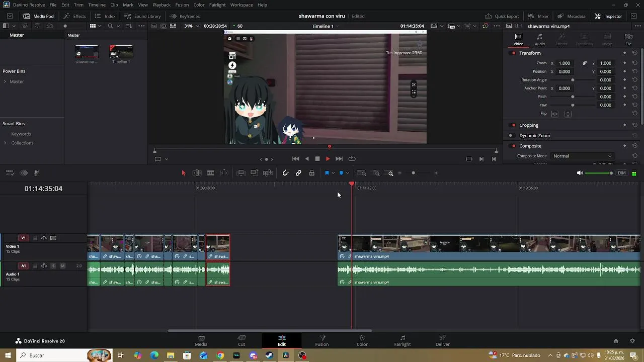
Task: Switch to the Color page
Action: pos(362,340)
